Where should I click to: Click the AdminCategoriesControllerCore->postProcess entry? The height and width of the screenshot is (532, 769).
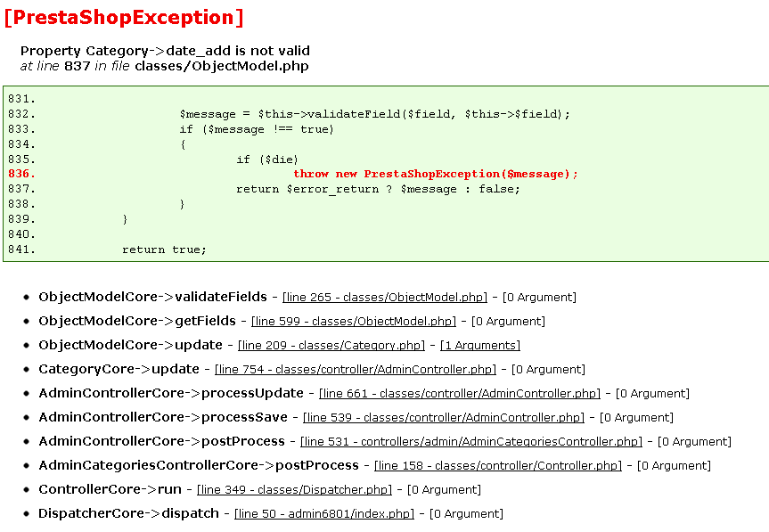(199, 465)
